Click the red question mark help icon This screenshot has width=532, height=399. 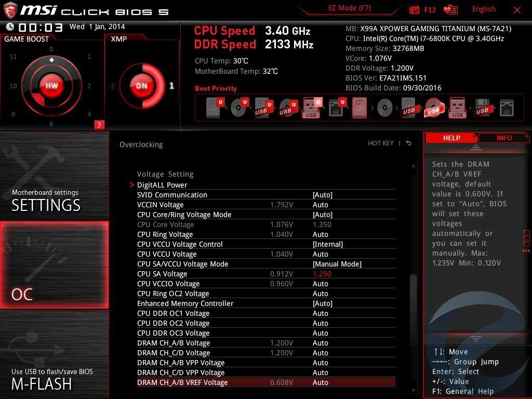tap(99, 125)
